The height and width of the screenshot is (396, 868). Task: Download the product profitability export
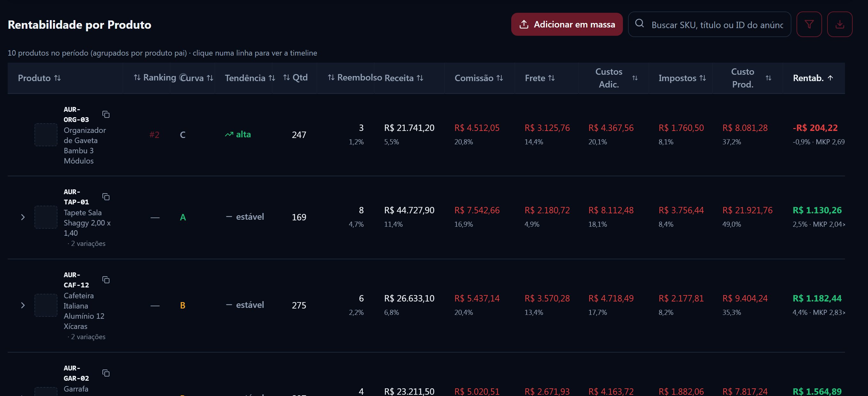[839, 24]
